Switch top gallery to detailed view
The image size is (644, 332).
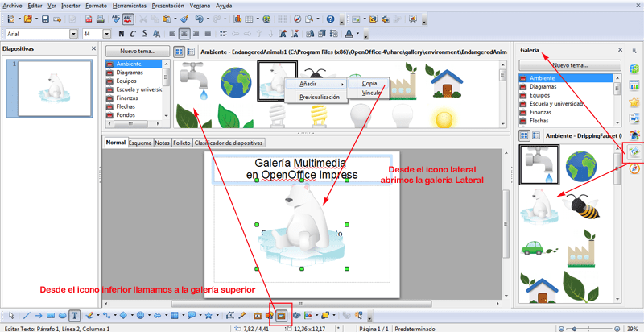pyautogui.click(x=191, y=52)
